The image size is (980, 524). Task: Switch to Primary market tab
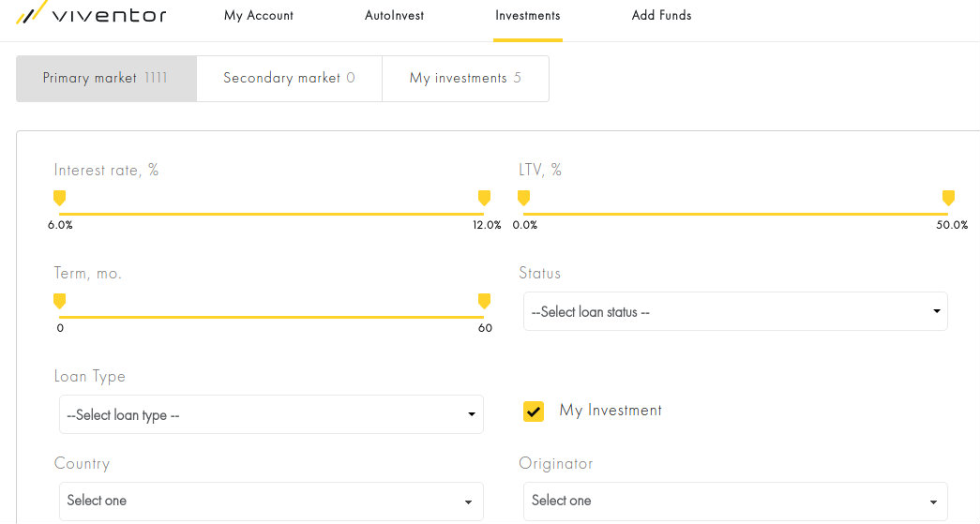(x=106, y=78)
